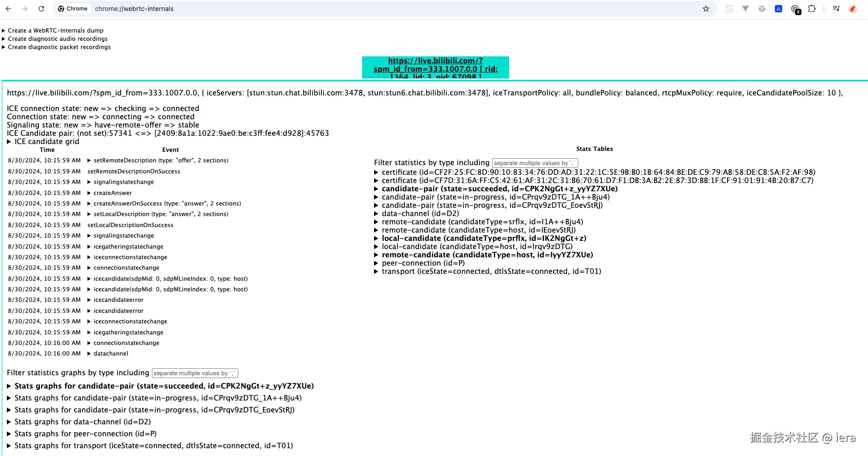
Task: Expand Create diagnostic audio recordings
Action: (x=55, y=39)
